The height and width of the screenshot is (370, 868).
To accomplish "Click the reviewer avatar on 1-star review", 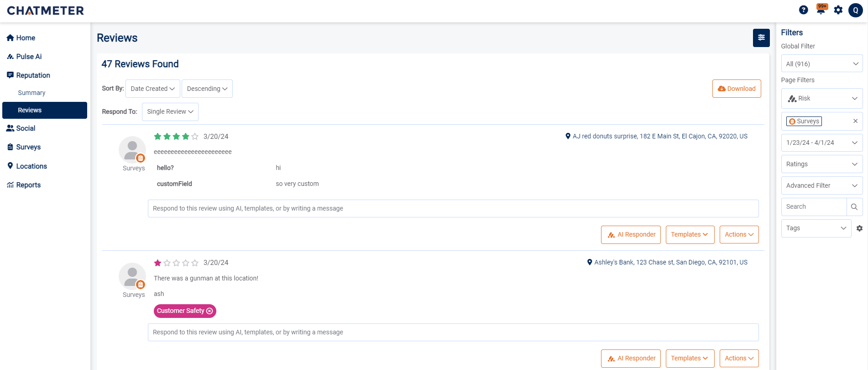I will (132, 276).
